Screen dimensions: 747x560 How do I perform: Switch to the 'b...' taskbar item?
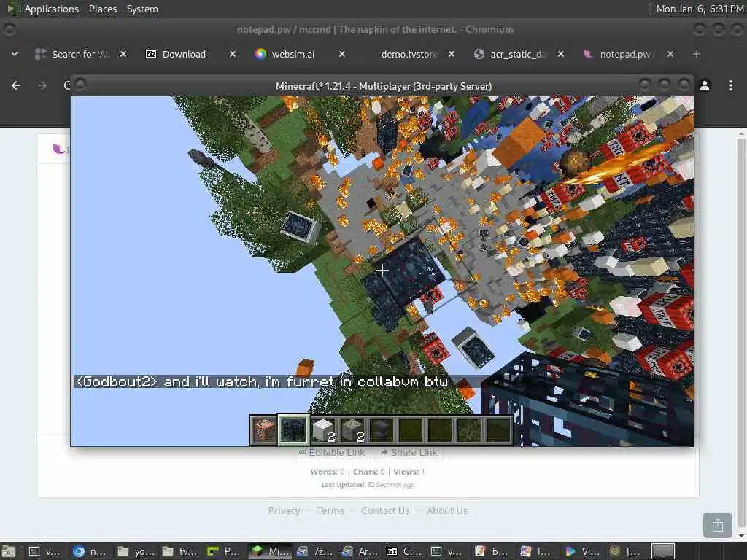click(x=492, y=551)
